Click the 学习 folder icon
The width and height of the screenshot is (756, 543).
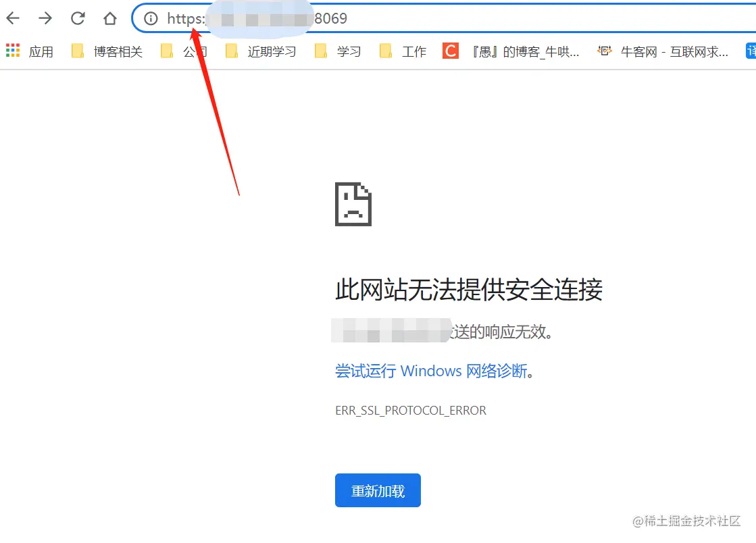point(321,51)
